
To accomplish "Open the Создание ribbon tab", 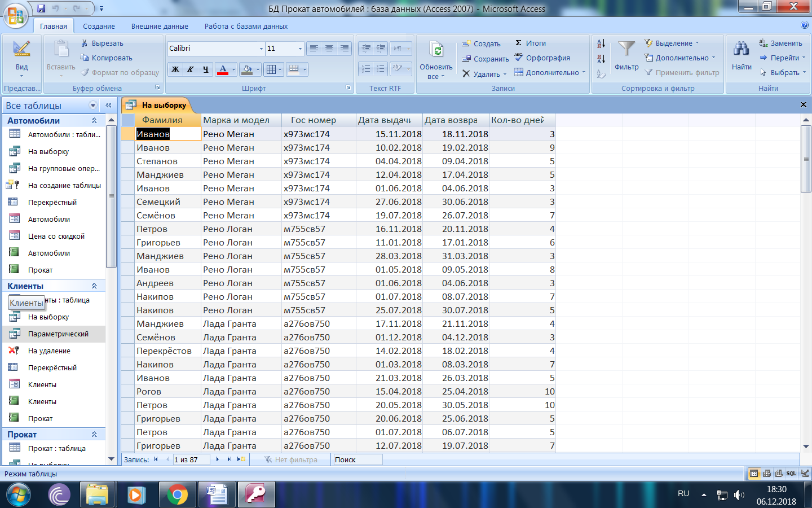I will pos(99,26).
